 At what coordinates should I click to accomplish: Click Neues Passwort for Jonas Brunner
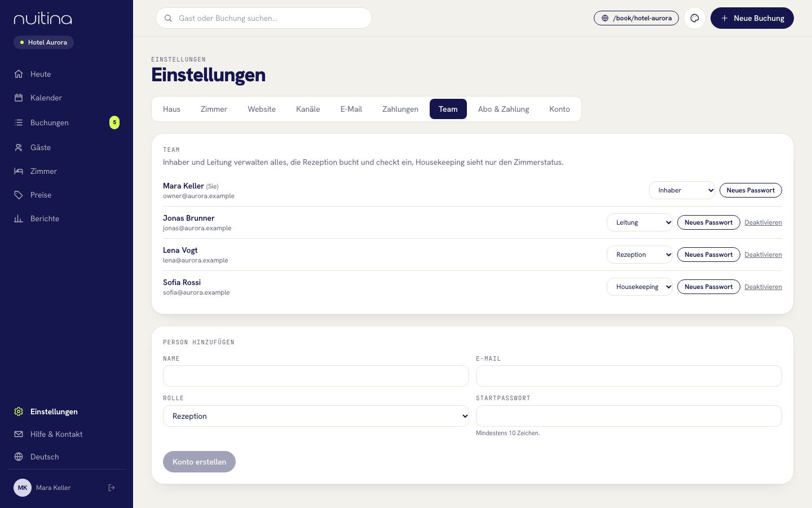(x=708, y=222)
